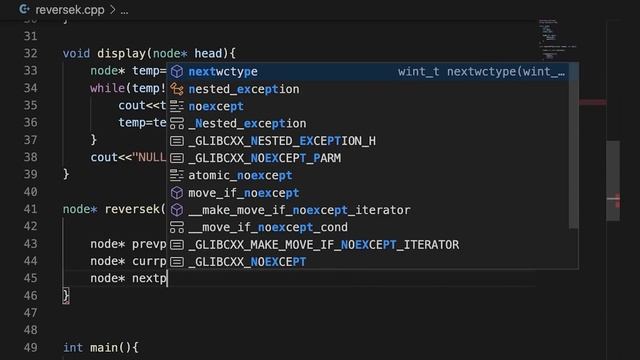Click the class icon beside nested_exception
Image resolution: width=640 pixels, height=360 pixels.
click(x=177, y=89)
